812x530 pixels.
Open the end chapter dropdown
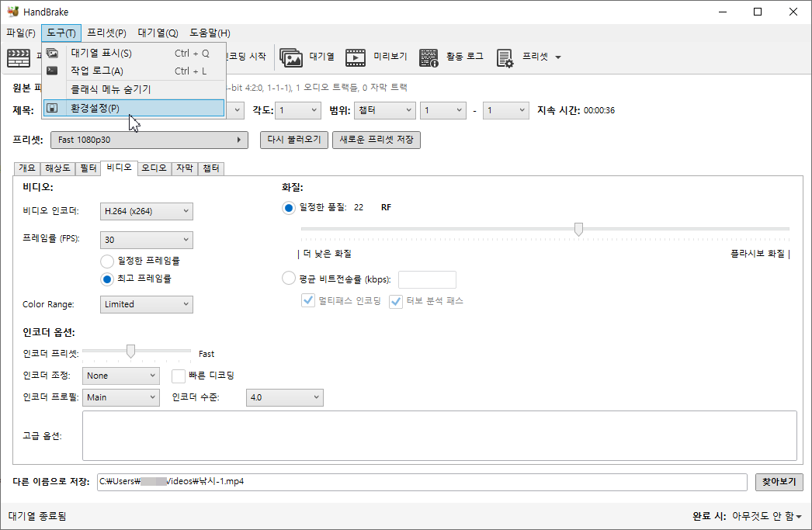(x=506, y=110)
